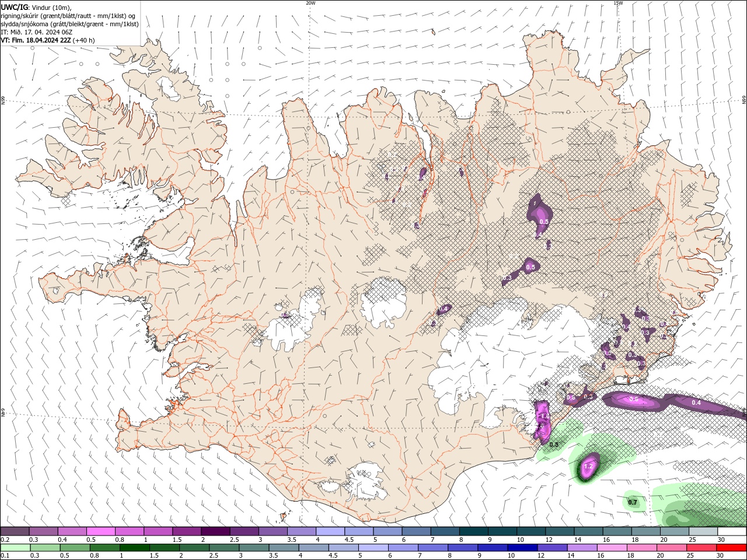The image size is (747, 560).
Task: Click the 'VT: Fim. 18.04.2024 22Z' valid time
Action: point(36,40)
